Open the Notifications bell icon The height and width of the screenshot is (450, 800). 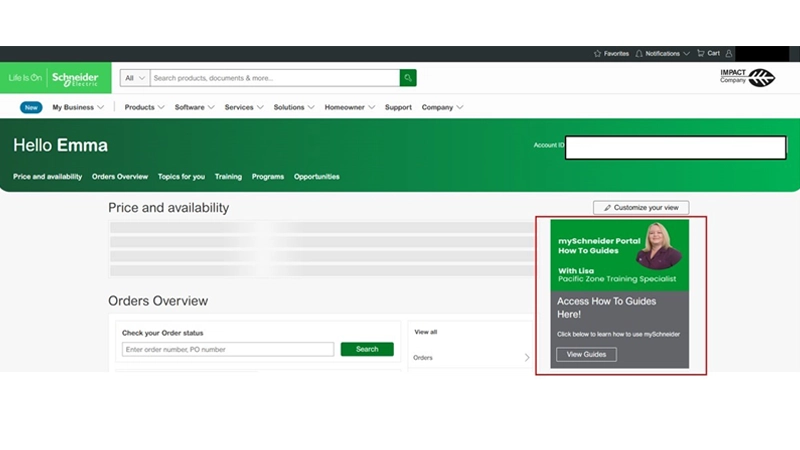pyautogui.click(x=639, y=54)
